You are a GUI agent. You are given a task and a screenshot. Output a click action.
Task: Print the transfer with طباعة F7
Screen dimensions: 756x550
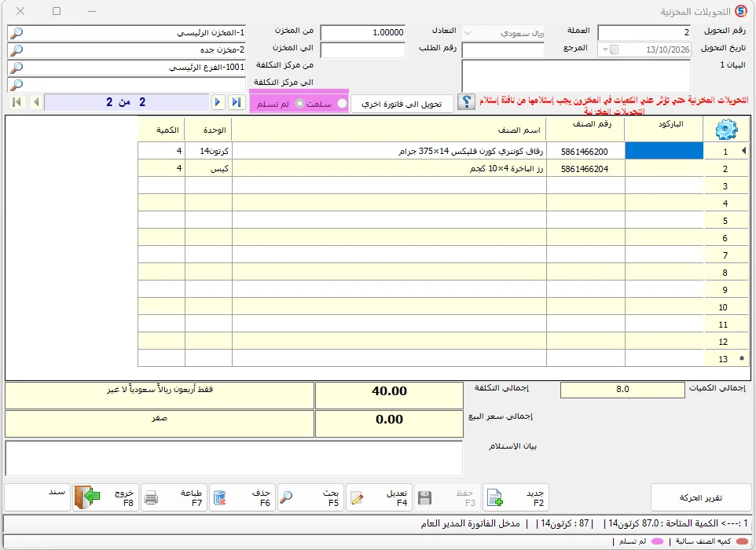point(174,497)
